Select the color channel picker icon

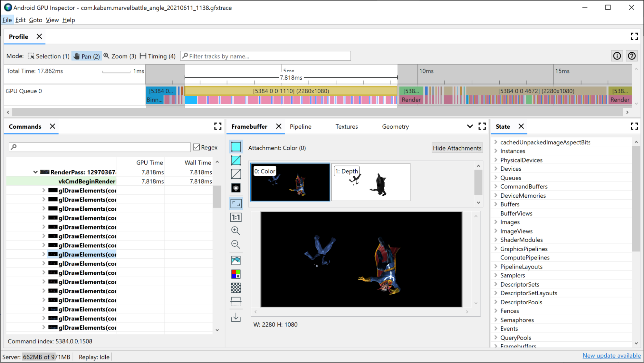pyautogui.click(x=236, y=274)
